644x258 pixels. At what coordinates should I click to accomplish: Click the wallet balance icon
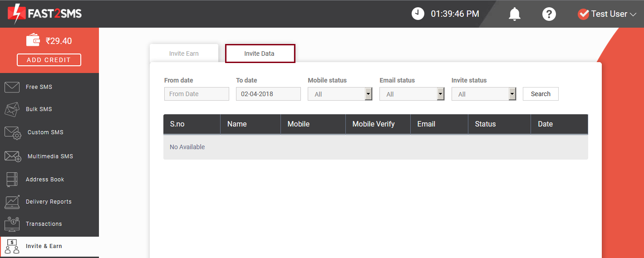[x=34, y=40]
